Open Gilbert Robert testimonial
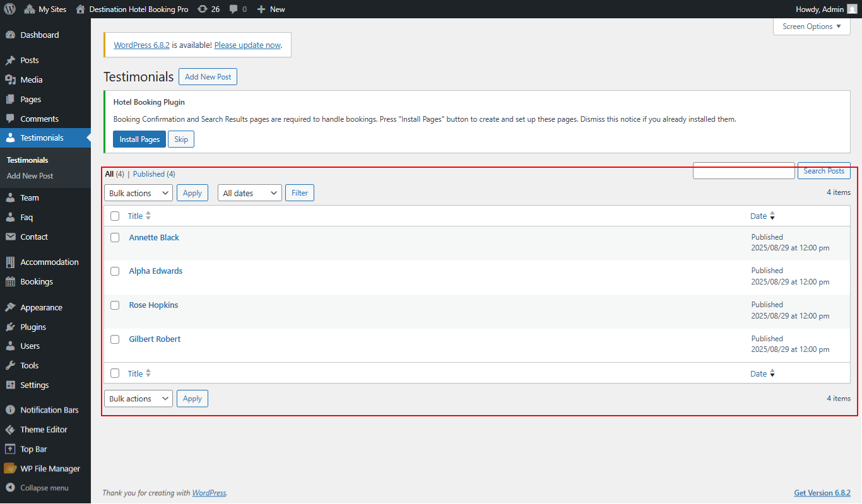The image size is (862, 504). pos(155,339)
